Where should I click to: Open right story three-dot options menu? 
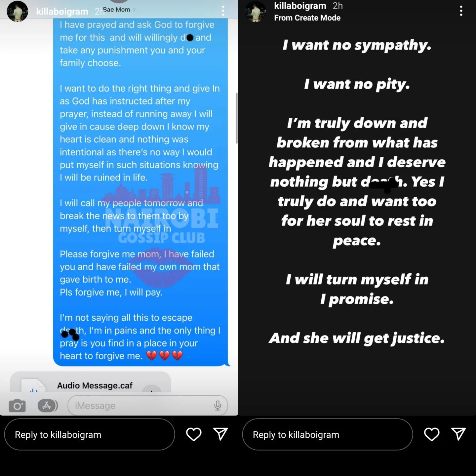(x=461, y=11)
